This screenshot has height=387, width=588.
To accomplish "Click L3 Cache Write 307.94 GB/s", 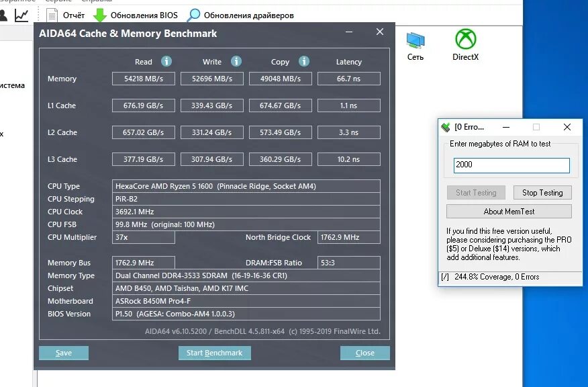I will coord(212,159).
